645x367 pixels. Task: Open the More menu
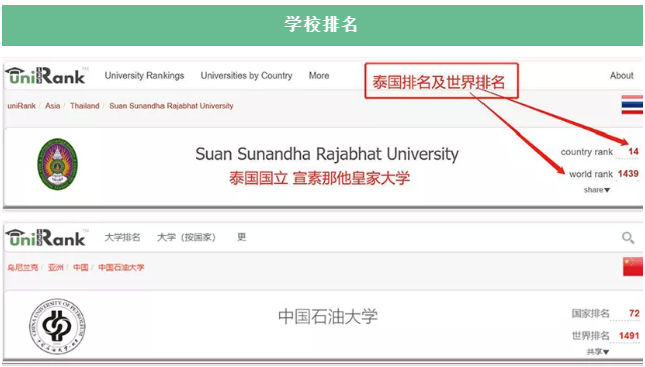point(319,76)
